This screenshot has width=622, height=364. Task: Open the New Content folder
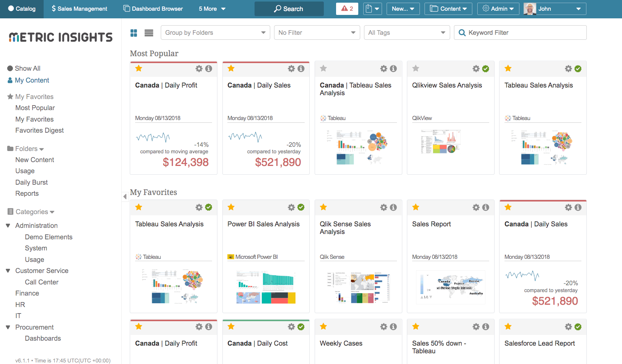point(34,160)
